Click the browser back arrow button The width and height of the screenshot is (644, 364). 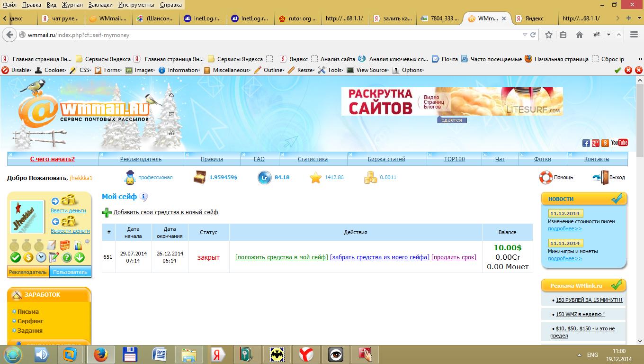click(8, 35)
